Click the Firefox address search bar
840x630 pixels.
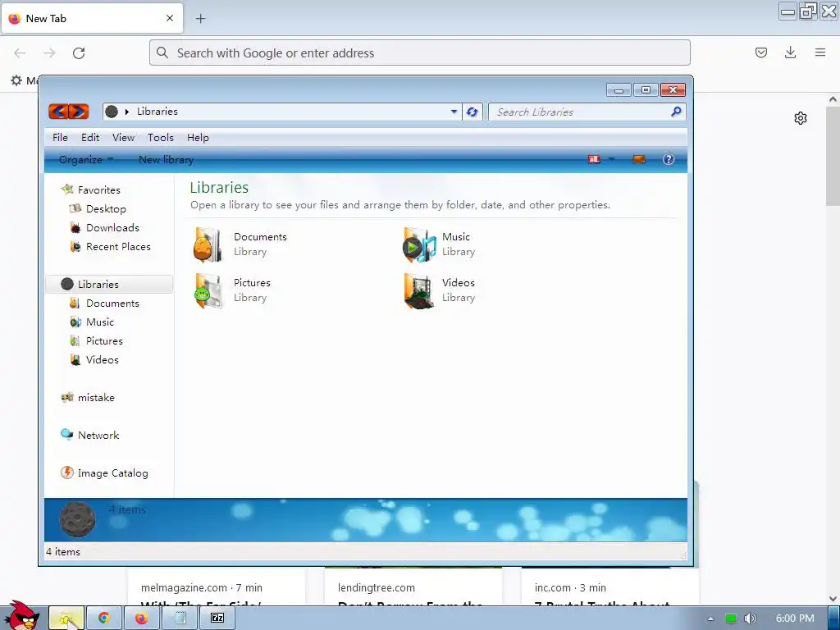tap(420, 52)
